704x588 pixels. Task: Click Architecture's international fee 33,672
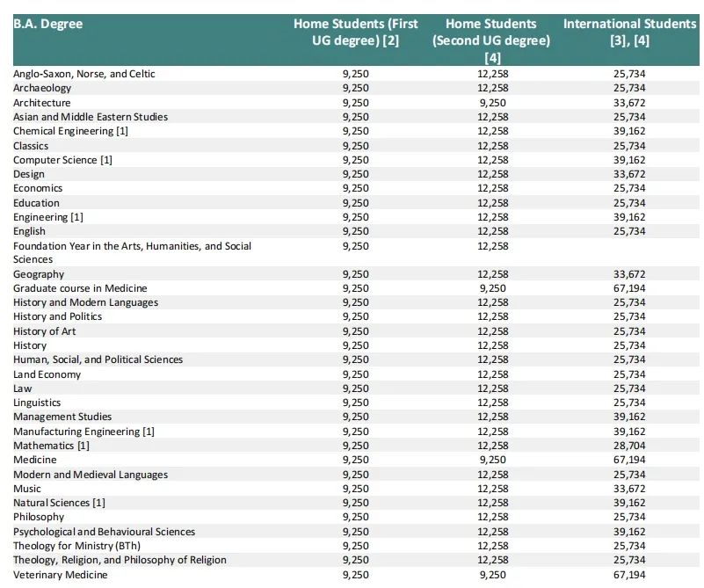(x=629, y=103)
